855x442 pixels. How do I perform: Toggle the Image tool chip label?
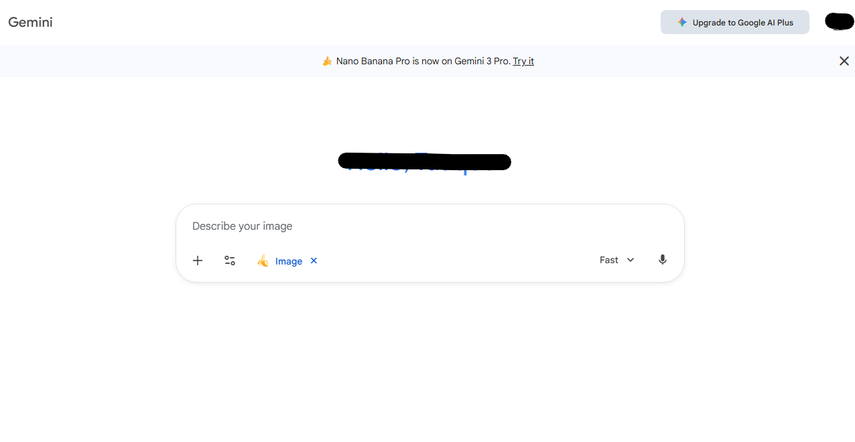pos(288,261)
